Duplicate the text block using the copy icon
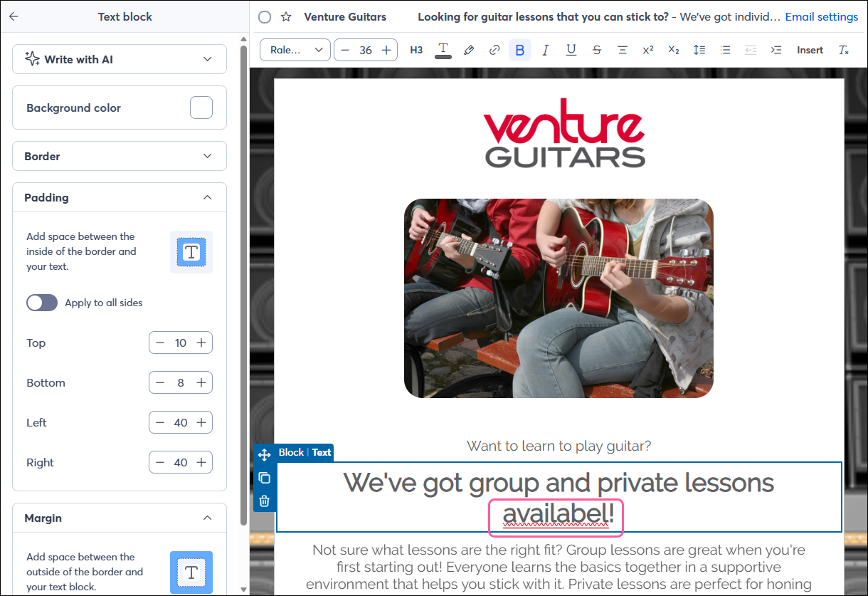 pos(264,478)
